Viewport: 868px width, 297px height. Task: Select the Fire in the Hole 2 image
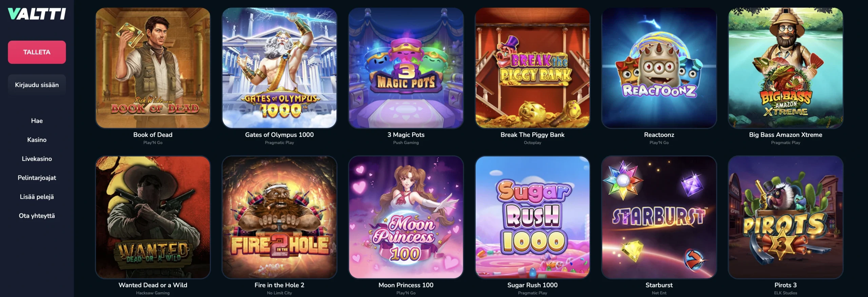click(x=279, y=217)
